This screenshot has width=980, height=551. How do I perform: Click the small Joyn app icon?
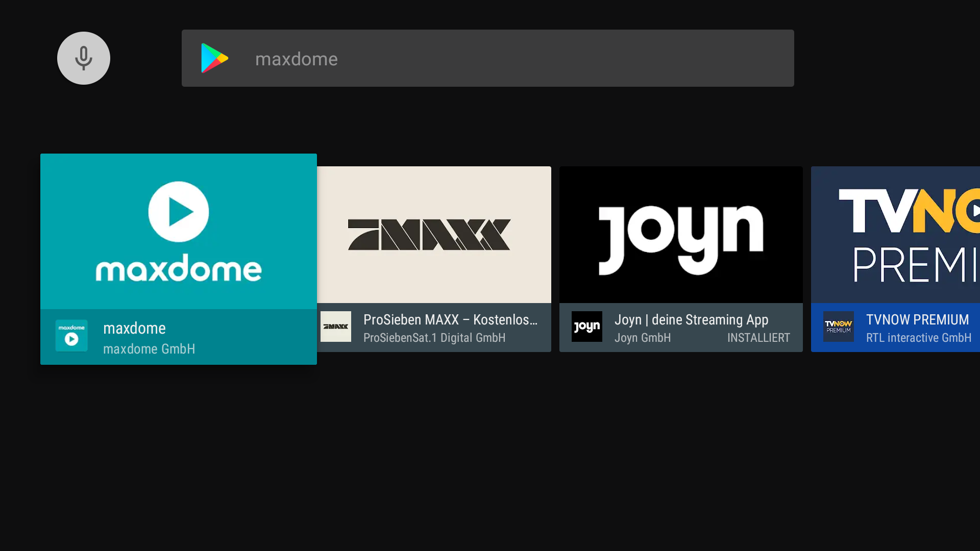coord(587,327)
